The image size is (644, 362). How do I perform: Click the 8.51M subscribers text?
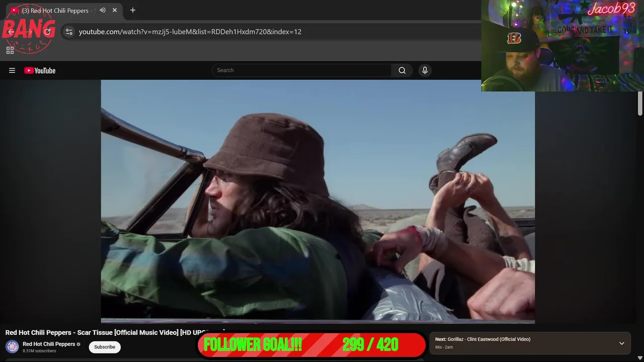(39, 351)
